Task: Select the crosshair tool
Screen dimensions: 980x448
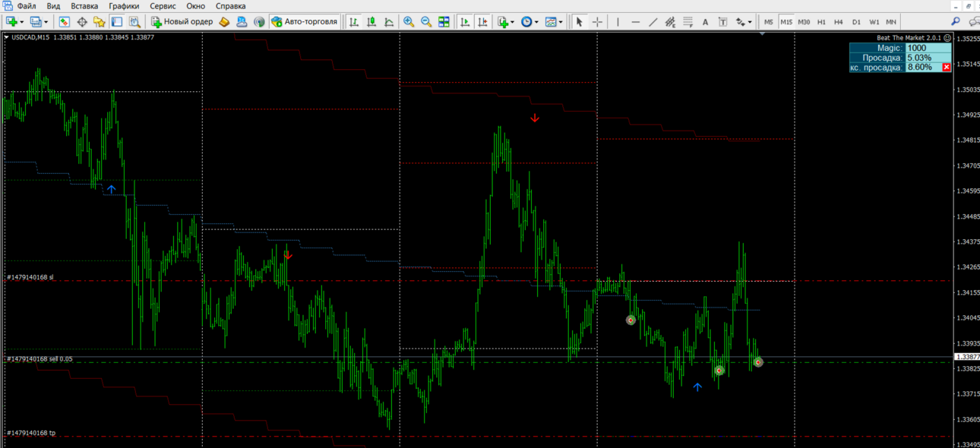Action: 597,22
